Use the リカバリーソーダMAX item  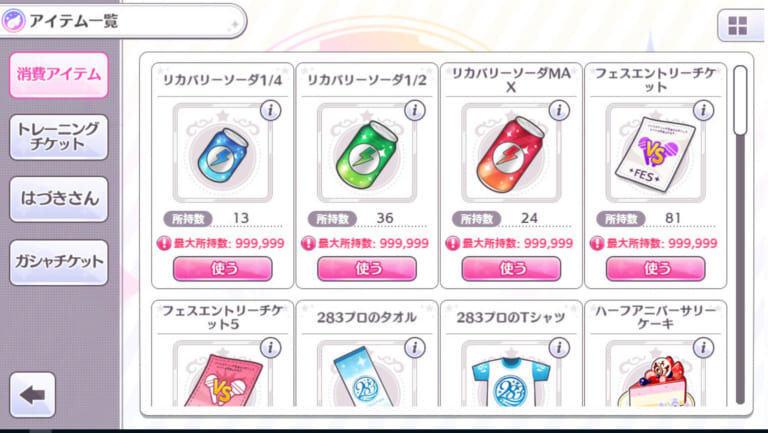pyautogui.click(x=511, y=268)
